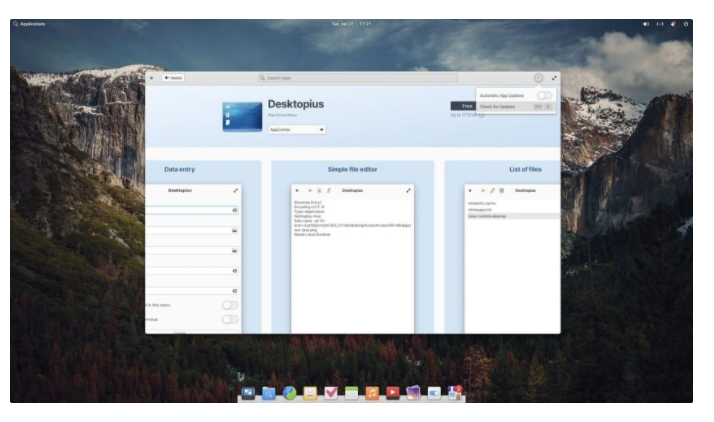Viewport: 714px width, 422px height.
Task: Click the Desktopius app icon
Action: 242,117
